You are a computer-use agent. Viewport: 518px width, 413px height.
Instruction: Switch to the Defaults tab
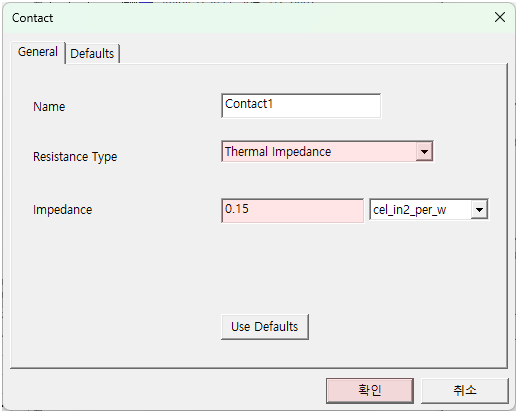pyautogui.click(x=92, y=53)
